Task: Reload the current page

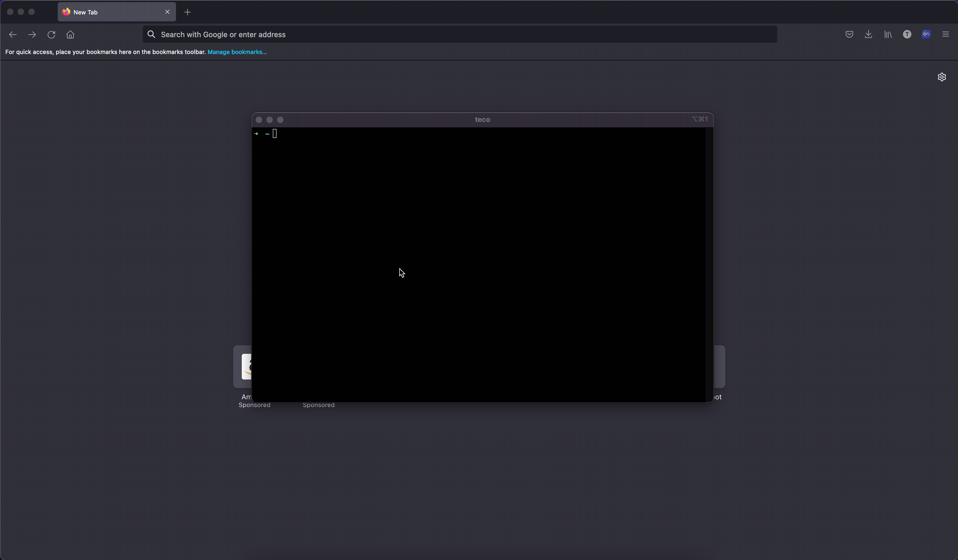Action: pyautogui.click(x=51, y=34)
